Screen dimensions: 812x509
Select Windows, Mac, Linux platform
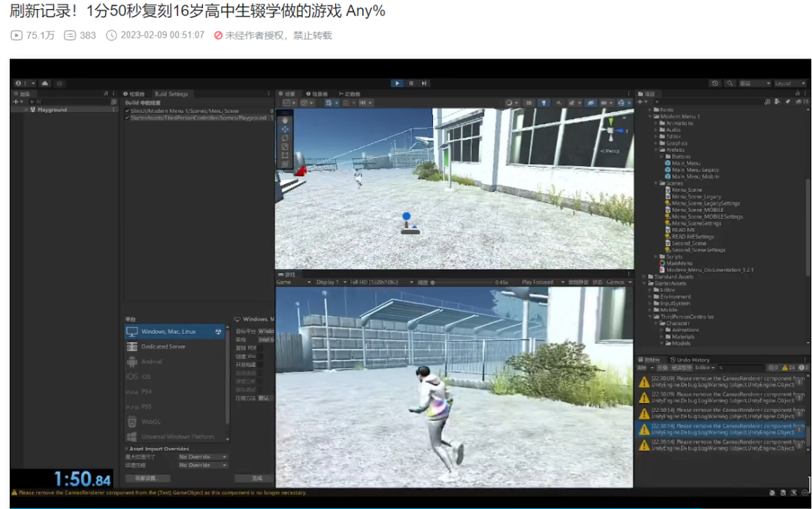click(174, 332)
